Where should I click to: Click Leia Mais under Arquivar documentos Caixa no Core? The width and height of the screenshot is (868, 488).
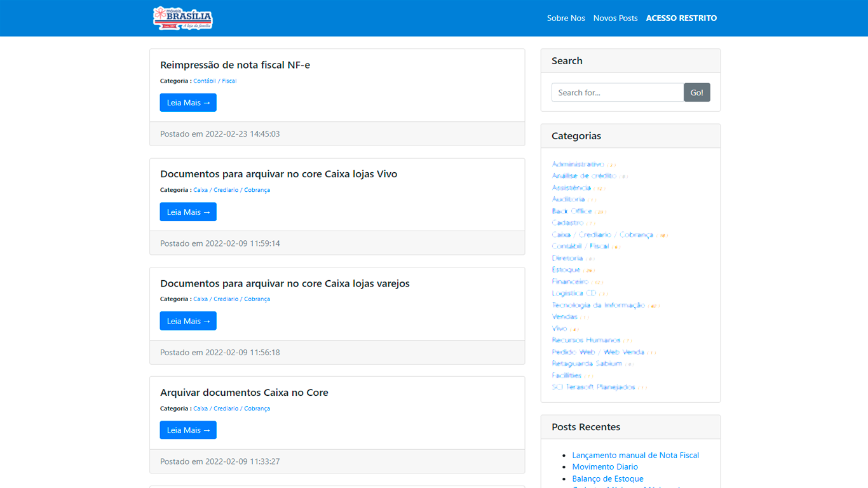188,430
